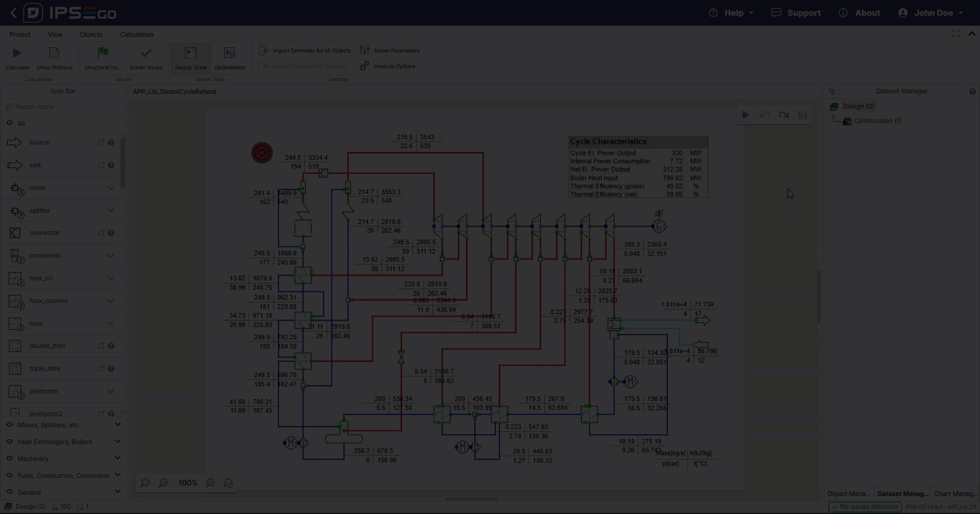This screenshot has width=980, height=514.
Task: Open Show Protocol document icon
Action: 54,54
